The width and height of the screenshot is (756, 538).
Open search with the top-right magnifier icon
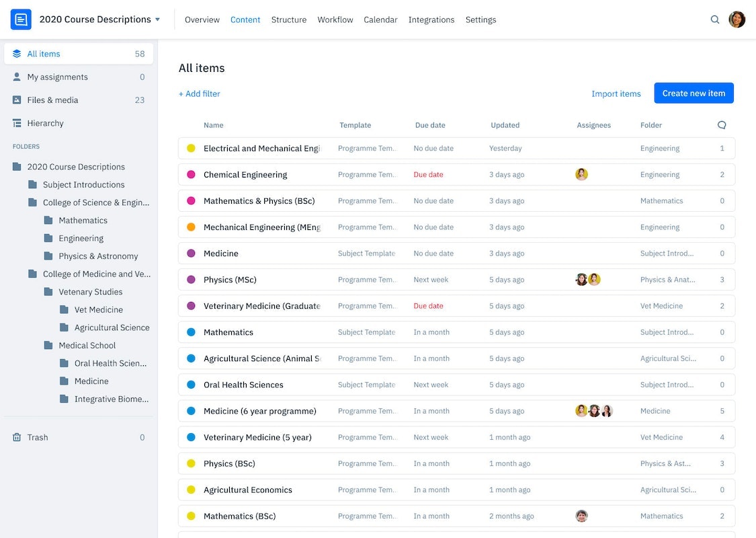click(x=715, y=20)
